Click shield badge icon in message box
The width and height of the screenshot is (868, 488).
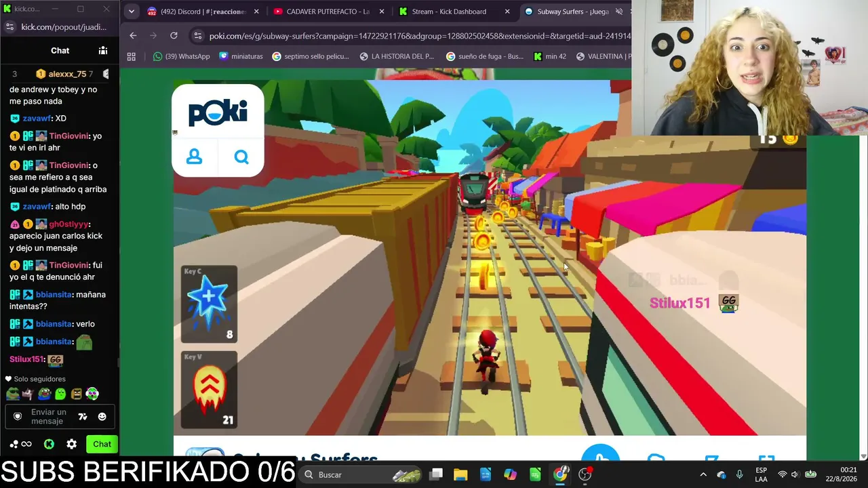click(x=18, y=417)
